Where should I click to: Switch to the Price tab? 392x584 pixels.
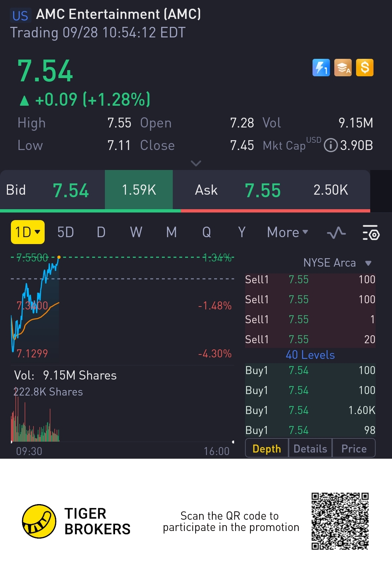354,449
